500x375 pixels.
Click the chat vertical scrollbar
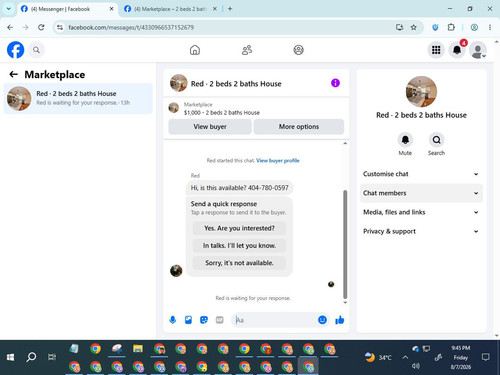pos(345,245)
